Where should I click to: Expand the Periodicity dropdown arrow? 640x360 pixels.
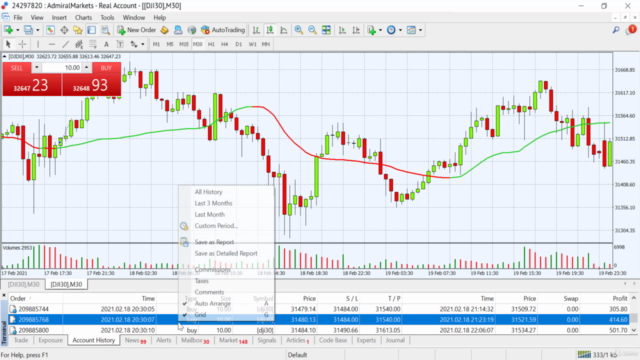pyautogui.click(x=400, y=30)
